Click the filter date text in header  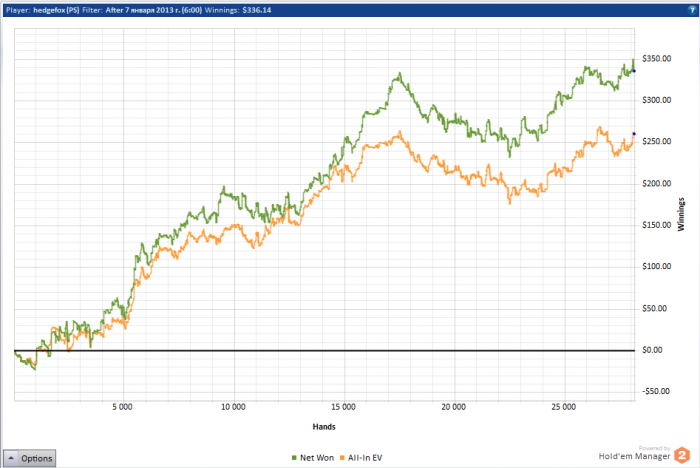[x=154, y=10]
